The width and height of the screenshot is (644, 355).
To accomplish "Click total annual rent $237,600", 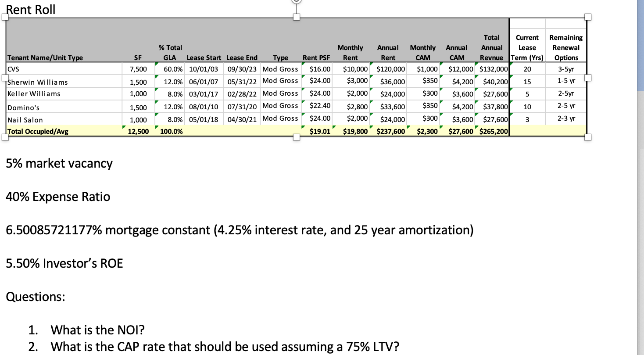I will point(390,131).
